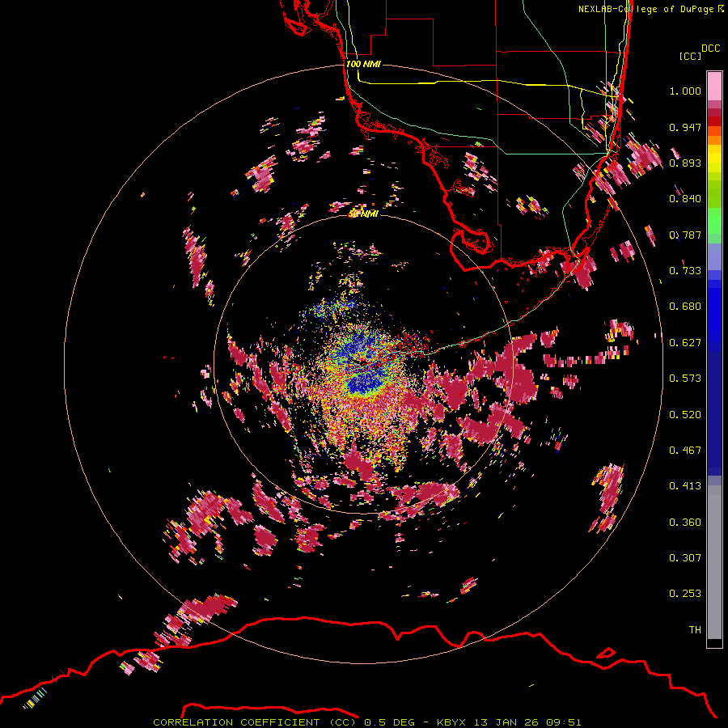The width and height of the screenshot is (728, 728).
Task: Pick the yellow segment of the color bar
Action: (714, 159)
